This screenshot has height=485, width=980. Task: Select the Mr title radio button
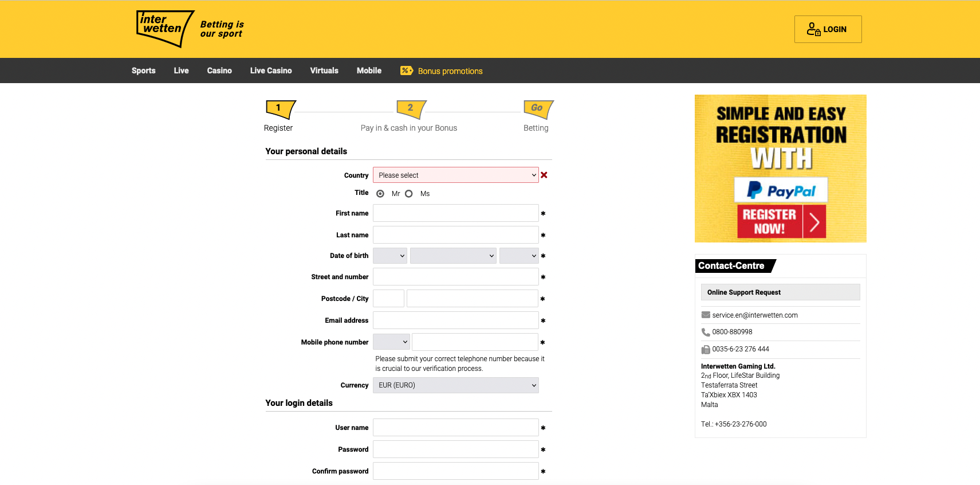pos(380,194)
